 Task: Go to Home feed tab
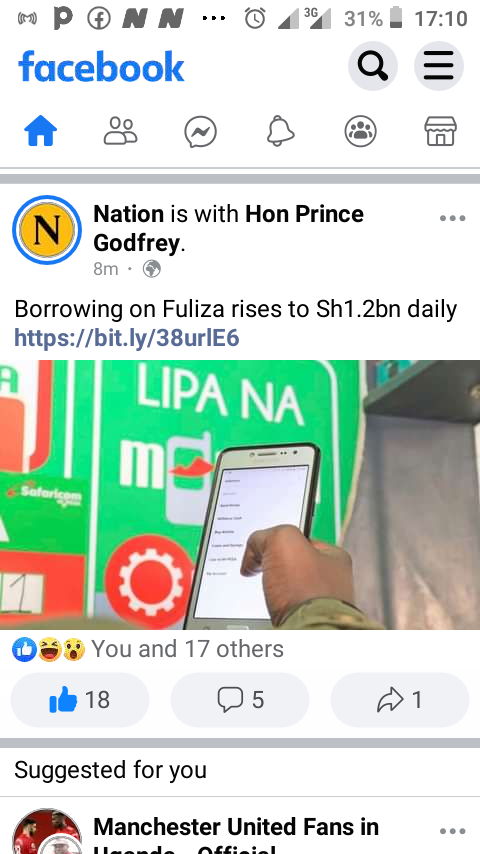(x=41, y=132)
